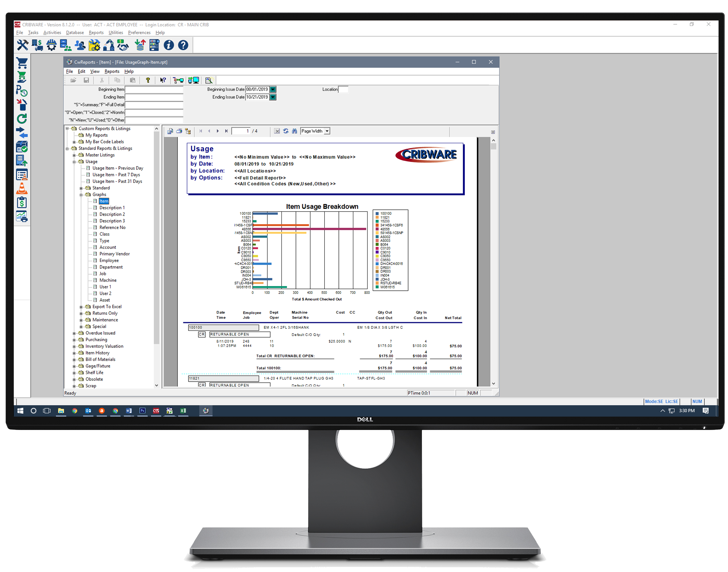This screenshot has width=728, height=572.
Task: Go to next report page
Action: (218, 131)
